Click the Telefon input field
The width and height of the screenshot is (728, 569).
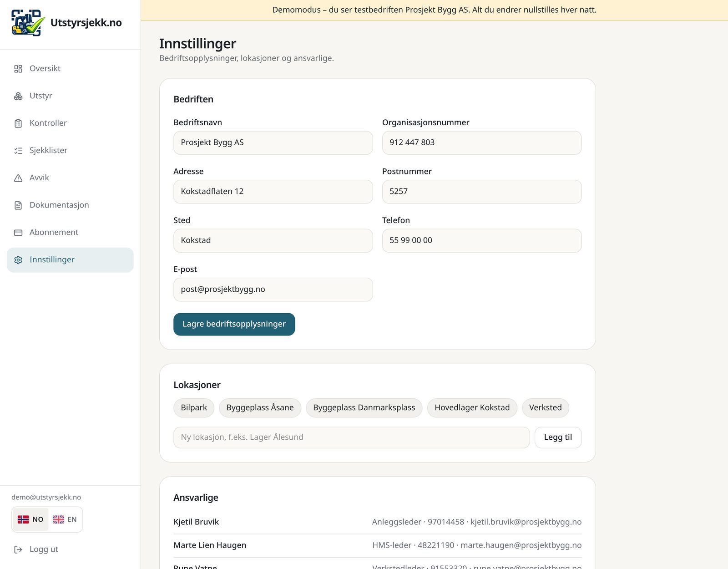tap(482, 241)
